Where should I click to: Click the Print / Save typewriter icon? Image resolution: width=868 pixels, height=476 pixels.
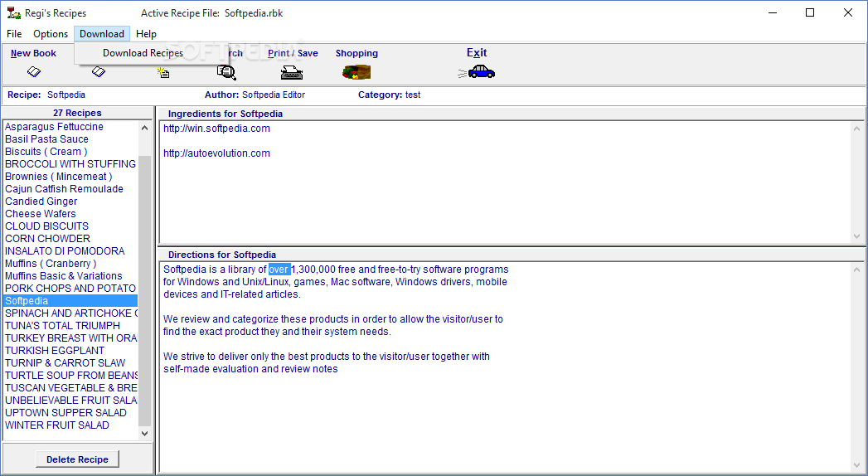pyautogui.click(x=292, y=72)
